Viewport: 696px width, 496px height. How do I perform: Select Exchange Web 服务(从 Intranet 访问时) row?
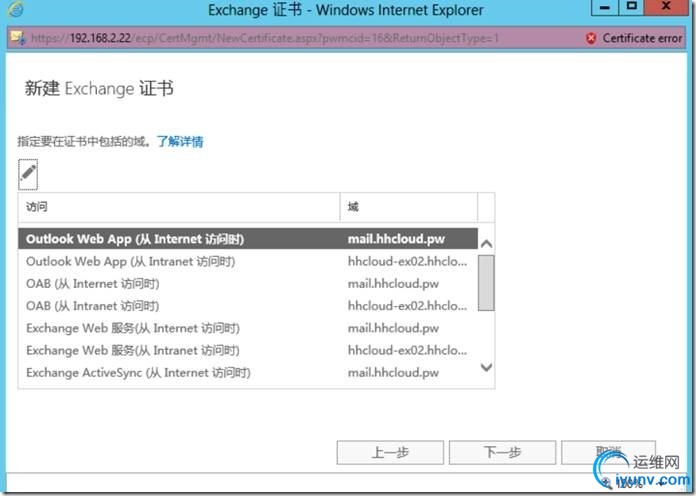click(248, 350)
